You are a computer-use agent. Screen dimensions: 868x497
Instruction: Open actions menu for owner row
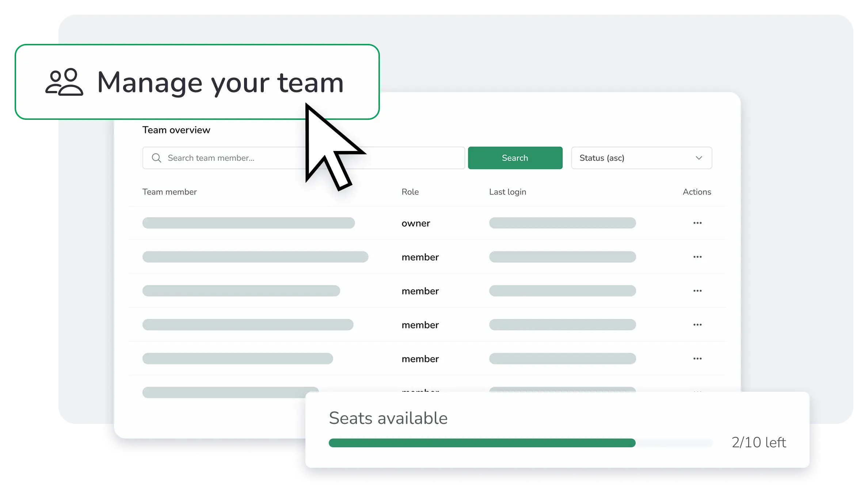point(697,223)
